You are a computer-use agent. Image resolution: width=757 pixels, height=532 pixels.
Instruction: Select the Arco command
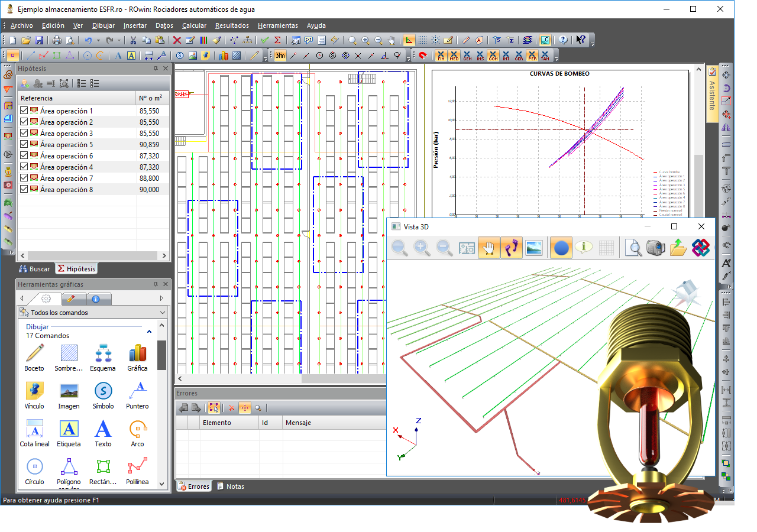137,433
